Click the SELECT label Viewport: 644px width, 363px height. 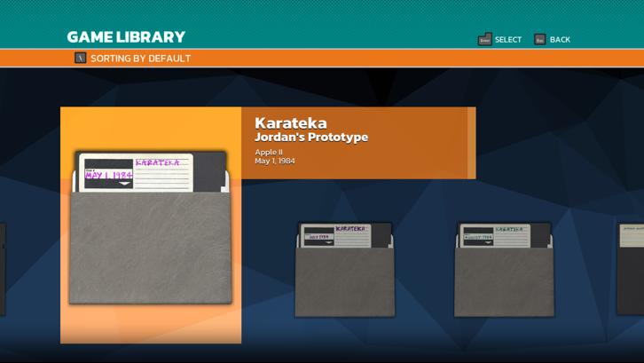pos(508,39)
